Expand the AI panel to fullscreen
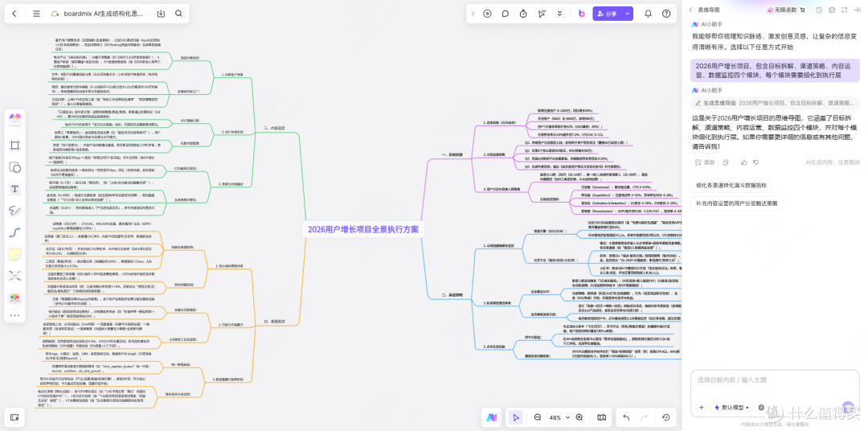Image resolution: width=868 pixels, height=431 pixels. pos(844,10)
